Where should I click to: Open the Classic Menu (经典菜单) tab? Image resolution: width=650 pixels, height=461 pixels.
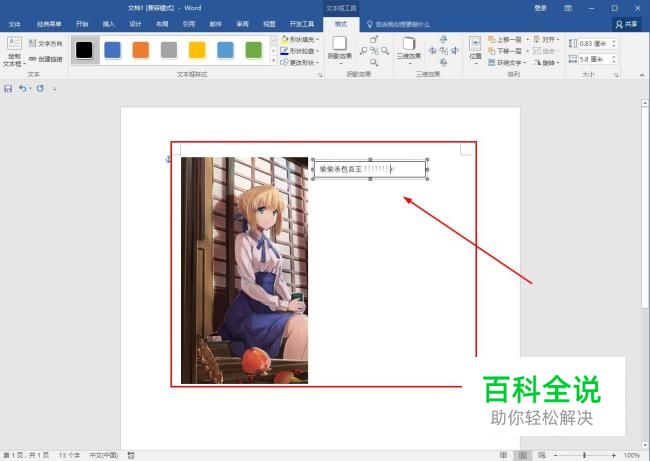(x=49, y=24)
